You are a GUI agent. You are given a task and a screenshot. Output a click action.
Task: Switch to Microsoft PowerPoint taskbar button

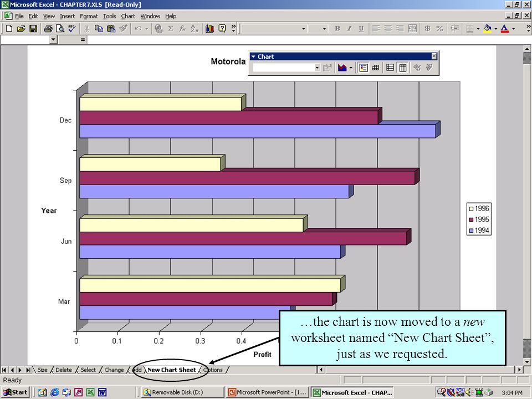point(267,392)
